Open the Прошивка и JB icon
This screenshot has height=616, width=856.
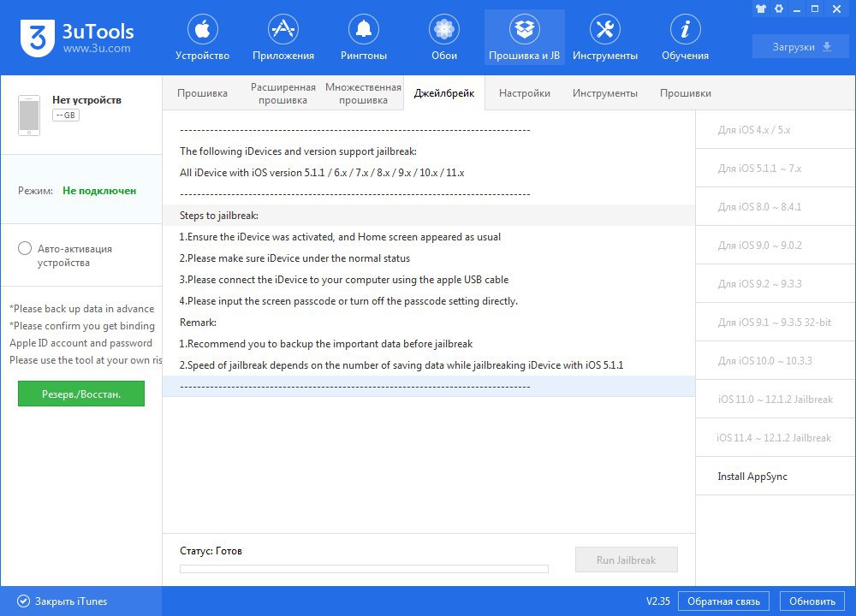pyautogui.click(x=525, y=29)
